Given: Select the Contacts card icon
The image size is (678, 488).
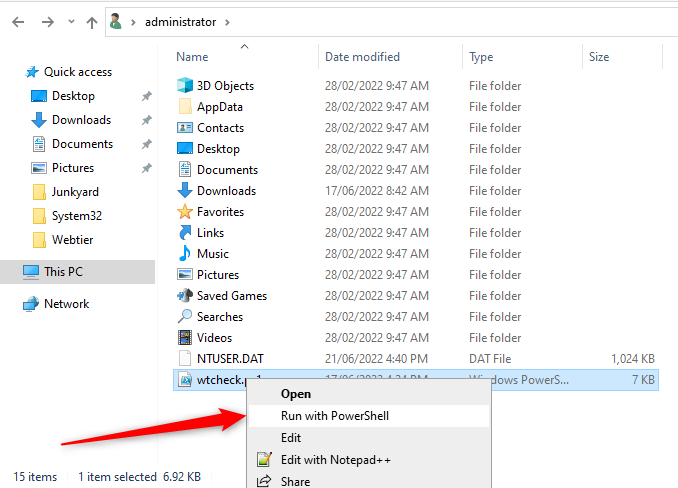Looking at the screenshot, I should (185, 128).
